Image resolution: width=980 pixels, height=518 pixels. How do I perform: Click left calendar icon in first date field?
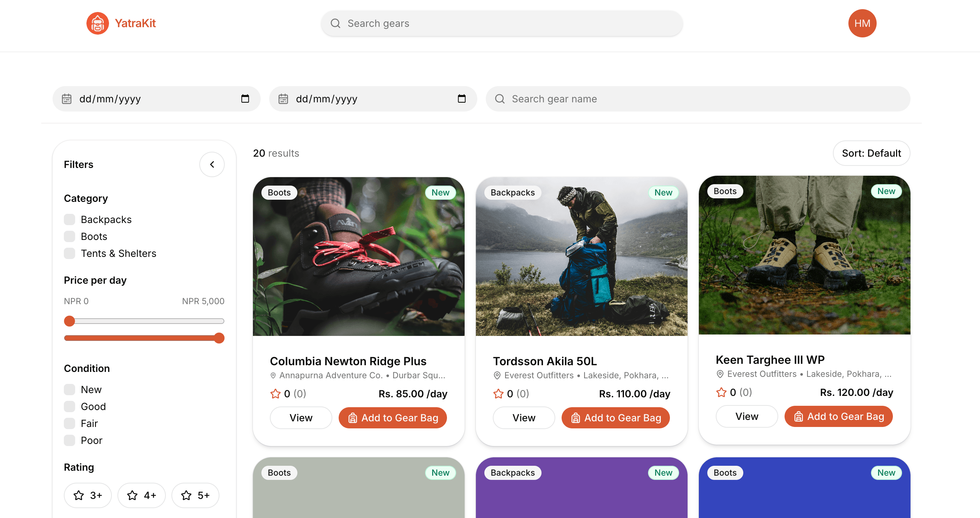(x=67, y=99)
